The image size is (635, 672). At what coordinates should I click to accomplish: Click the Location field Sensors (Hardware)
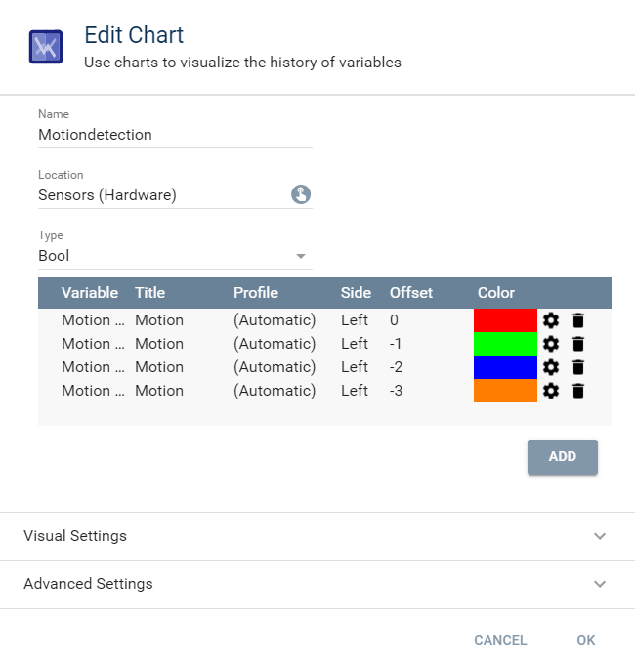[x=161, y=195]
